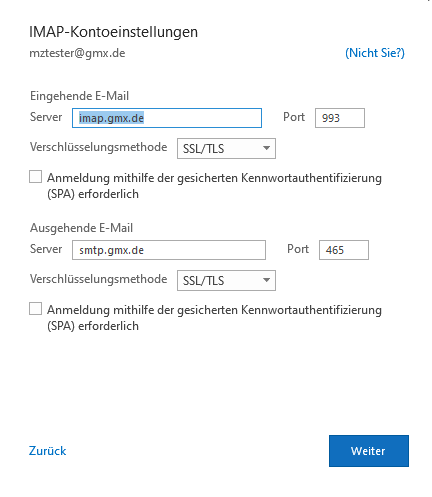Open the outgoing encryption method SSL/TLS dropdown
This screenshot has height=497, width=432.
[226, 280]
